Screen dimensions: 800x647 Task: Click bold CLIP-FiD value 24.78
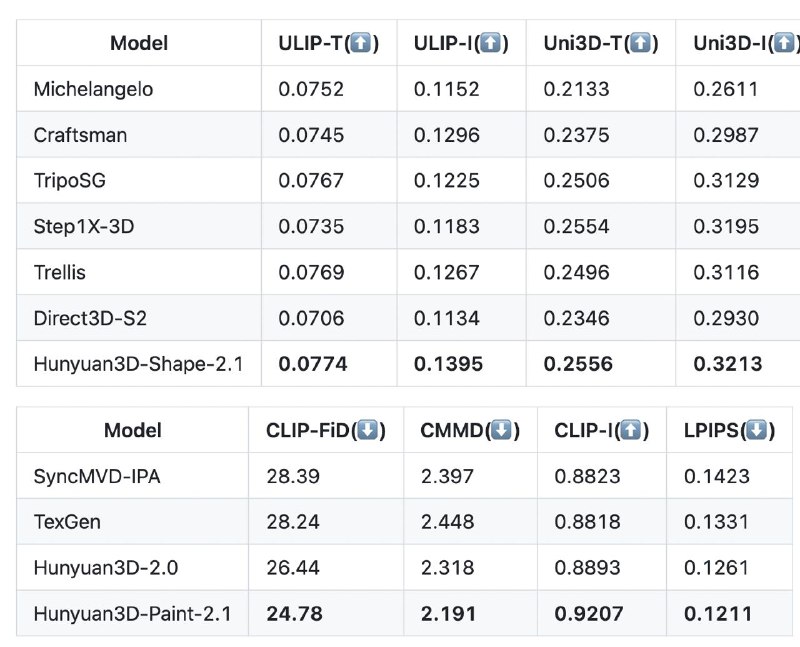(x=294, y=614)
